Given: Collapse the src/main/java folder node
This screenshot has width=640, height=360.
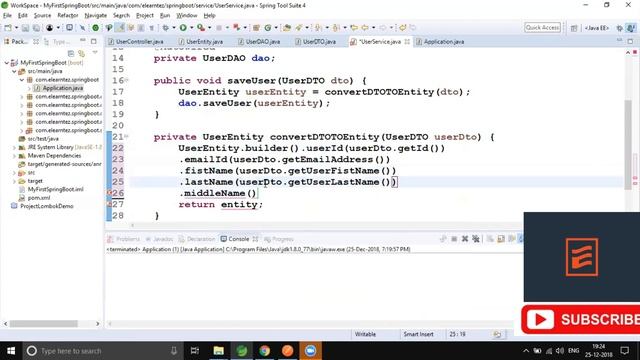Looking at the screenshot, I should (15, 71).
